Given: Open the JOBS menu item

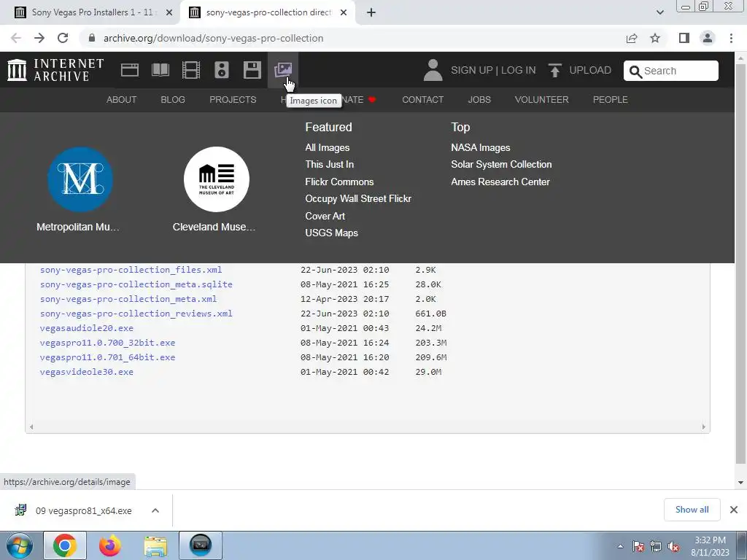Looking at the screenshot, I should click(x=479, y=100).
